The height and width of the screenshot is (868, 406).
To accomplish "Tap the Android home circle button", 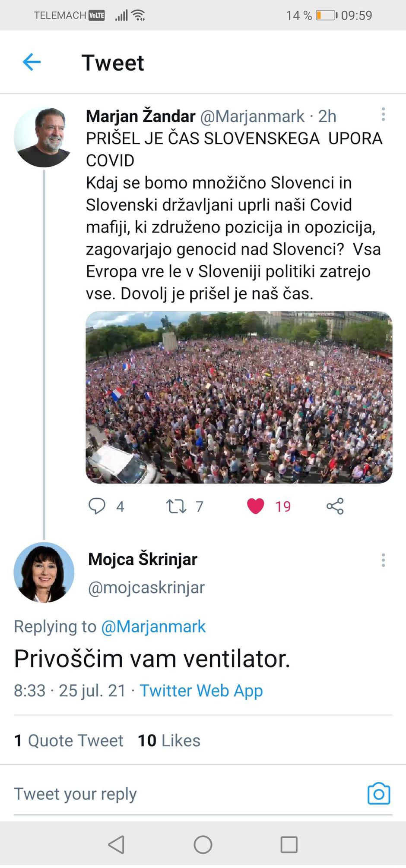I will (x=203, y=844).
